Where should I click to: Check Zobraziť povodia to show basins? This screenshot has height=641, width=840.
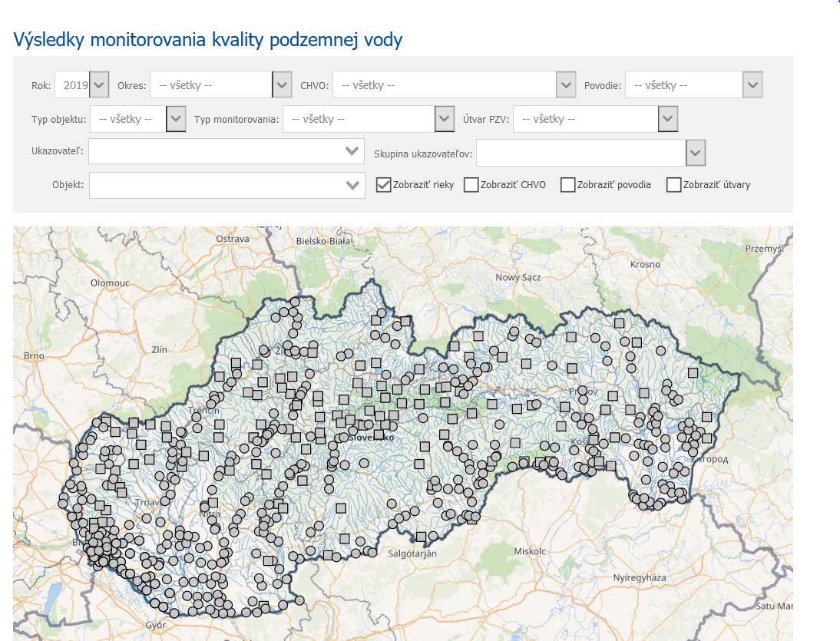567,184
